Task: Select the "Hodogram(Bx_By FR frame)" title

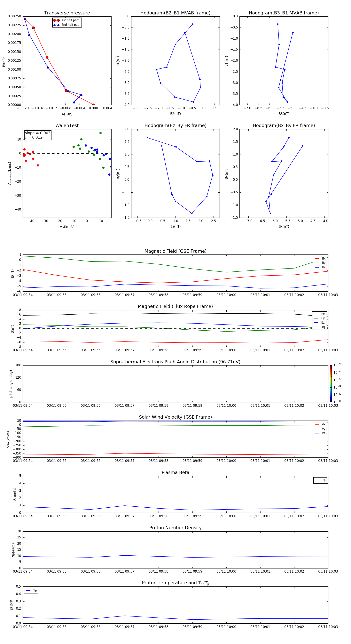Action: tap(284, 125)
